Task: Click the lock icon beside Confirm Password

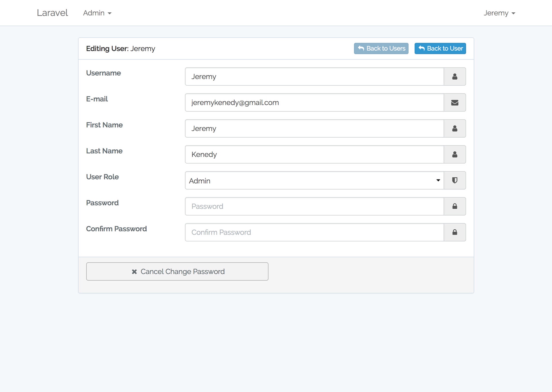Action: 455,232
